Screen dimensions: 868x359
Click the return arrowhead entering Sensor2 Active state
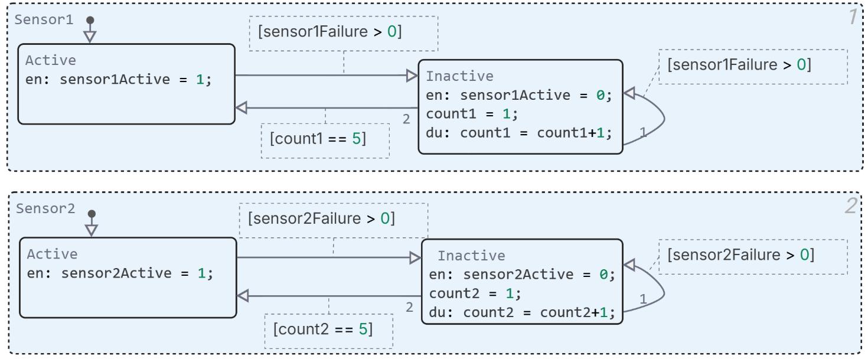click(243, 296)
